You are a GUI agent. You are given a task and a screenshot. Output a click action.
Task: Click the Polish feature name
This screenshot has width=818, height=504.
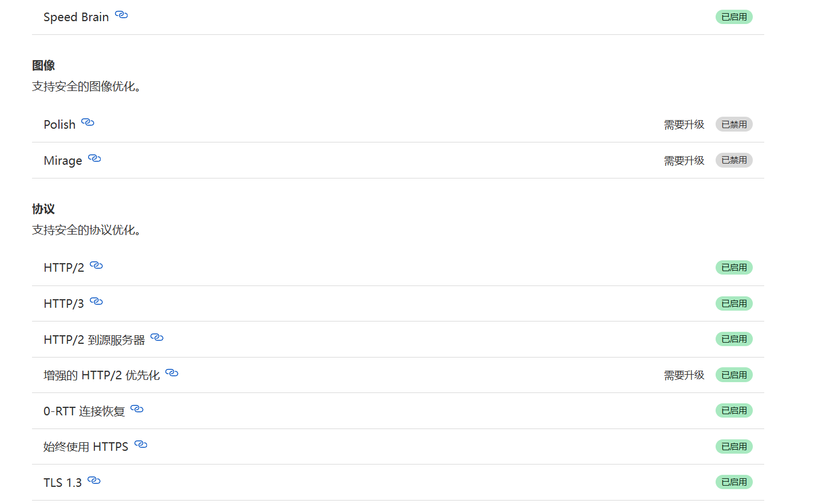pyautogui.click(x=59, y=124)
